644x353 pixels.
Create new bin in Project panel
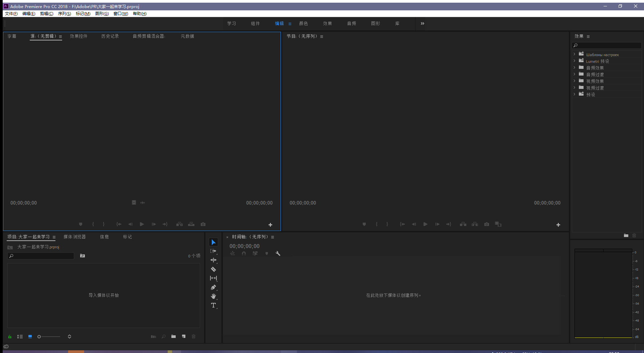(x=173, y=337)
